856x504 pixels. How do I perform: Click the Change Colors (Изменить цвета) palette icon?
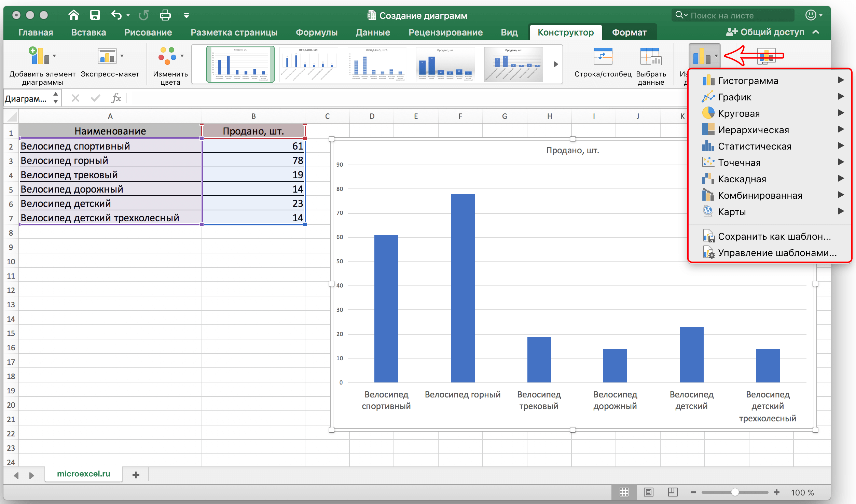[x=167, y=56]
